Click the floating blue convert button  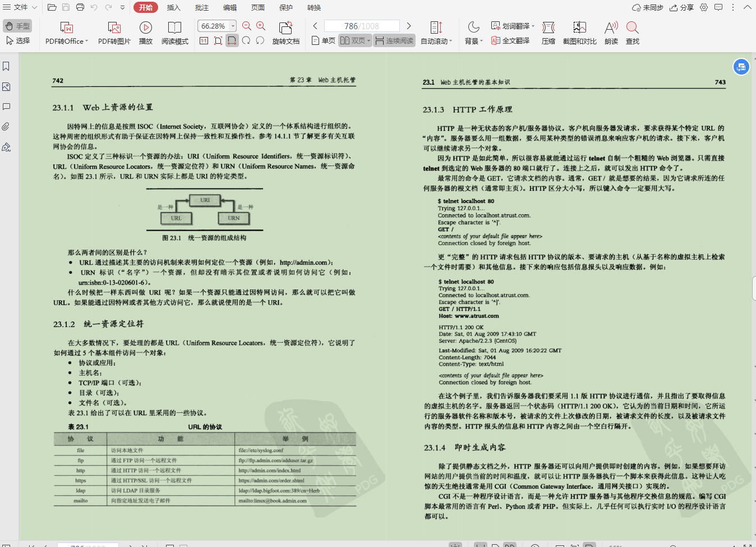pos(741,67)
